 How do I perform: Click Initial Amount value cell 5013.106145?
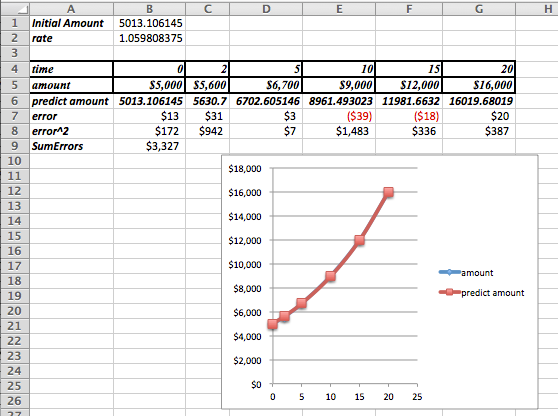149,23
